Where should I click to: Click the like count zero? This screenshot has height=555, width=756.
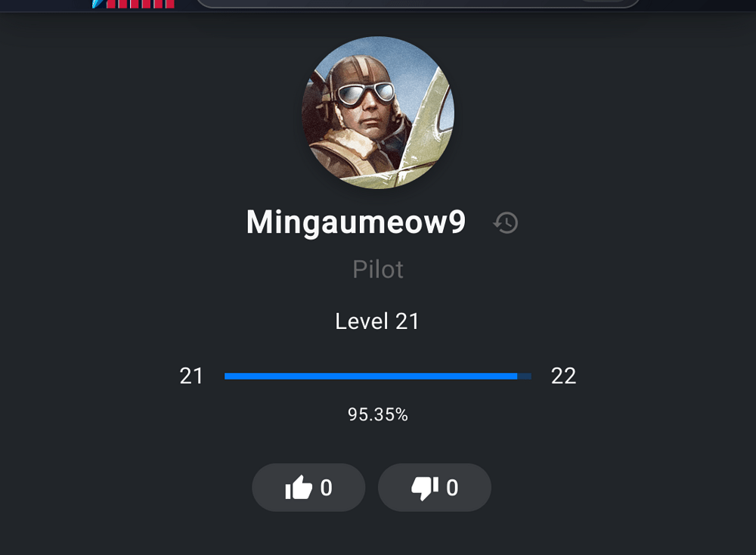[x=327, y=488]
